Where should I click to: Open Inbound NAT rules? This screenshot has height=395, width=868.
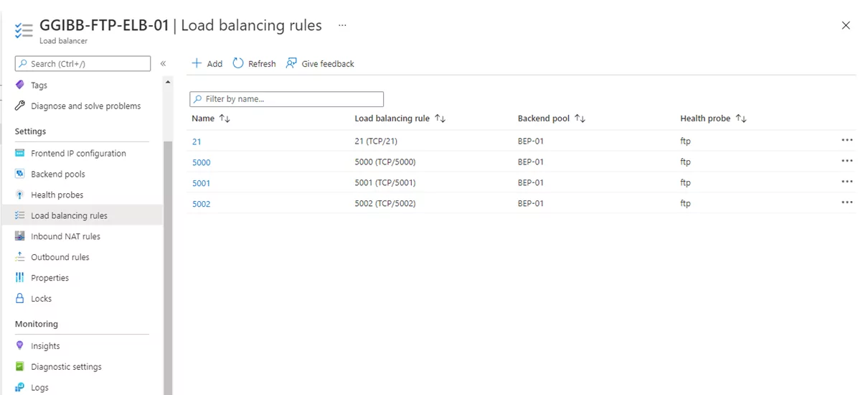click(65, 237)
